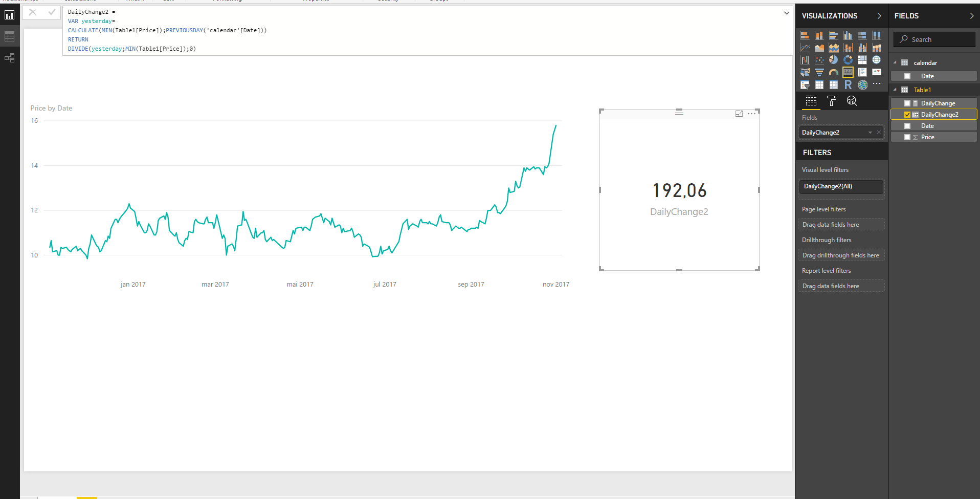Viewport: 980px width, 499px height.
Task: Open the Format paint roller pane
Action: coord(831,101)
